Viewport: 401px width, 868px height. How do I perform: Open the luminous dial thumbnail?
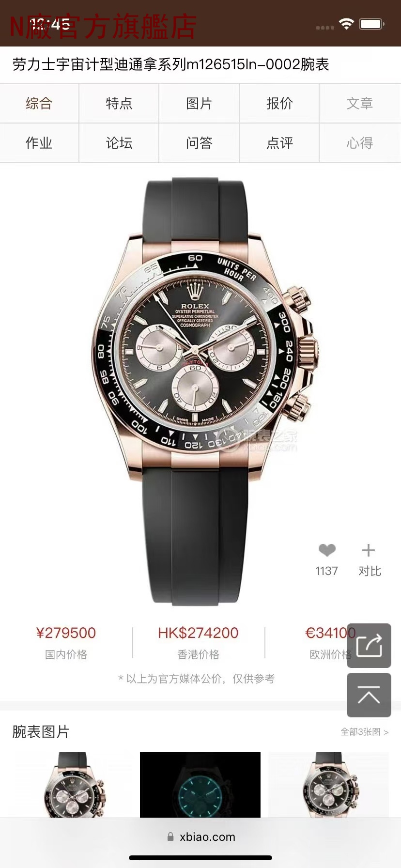(x=200, y=785)
